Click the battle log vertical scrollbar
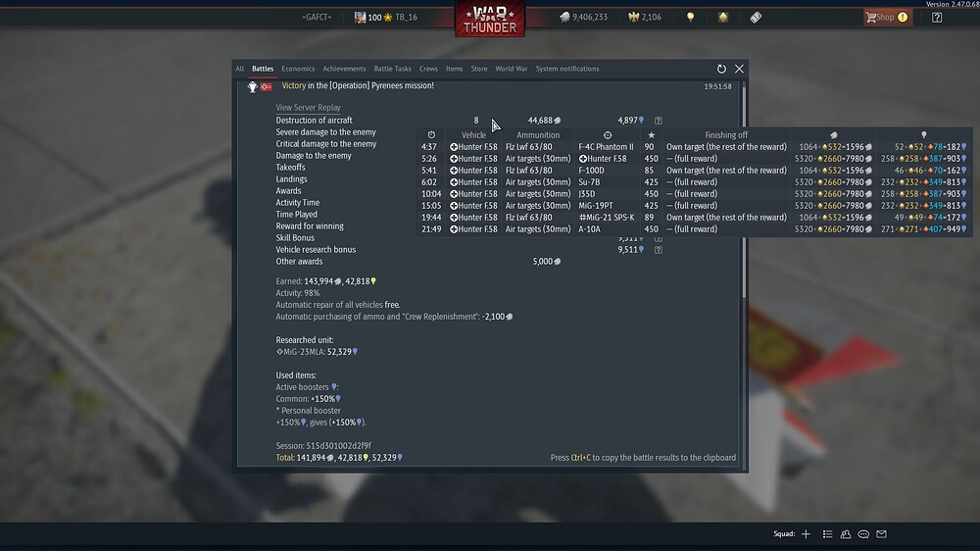The image size is (980, 551). tap(743, 192)
